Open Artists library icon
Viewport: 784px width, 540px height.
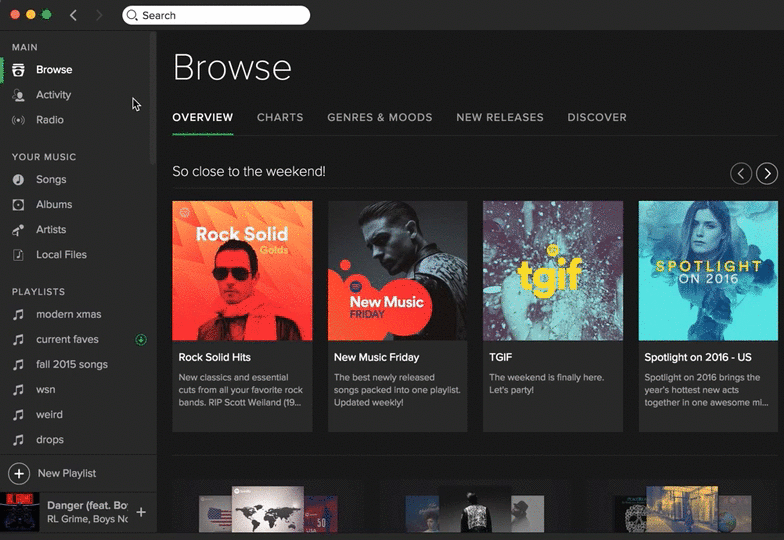18,230
